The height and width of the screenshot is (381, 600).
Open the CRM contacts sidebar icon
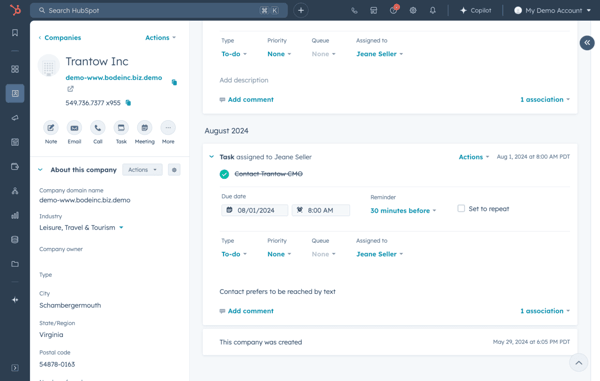[15, 93]
